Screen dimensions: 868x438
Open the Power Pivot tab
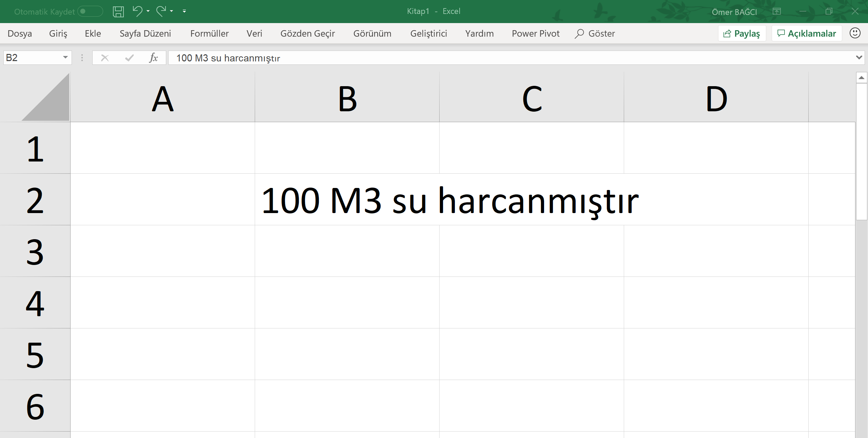pos(535,33)
